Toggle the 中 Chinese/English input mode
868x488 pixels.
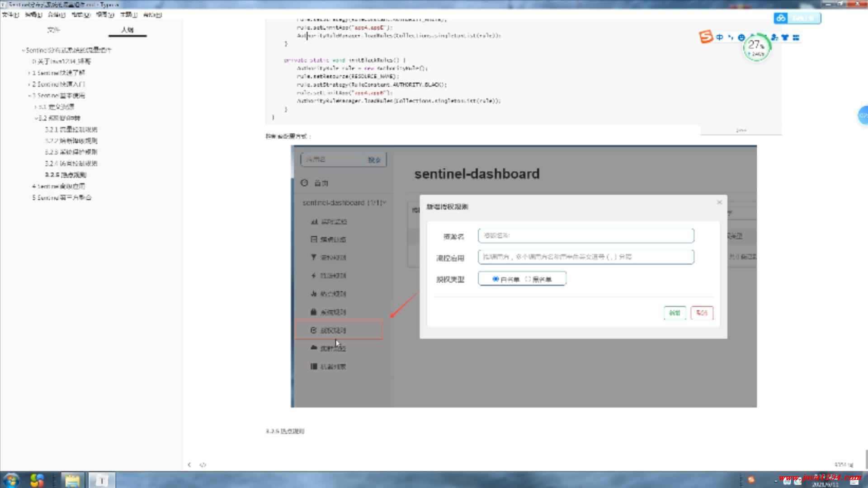tap(719, 38)
